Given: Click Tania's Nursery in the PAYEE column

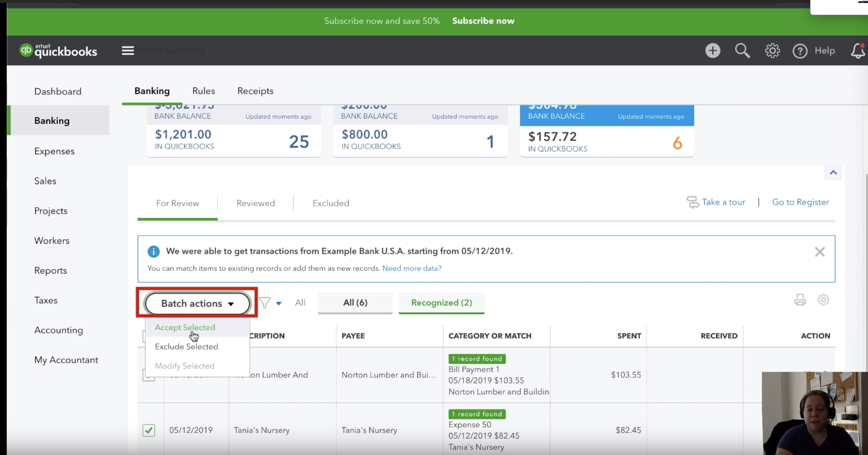Looking at the screenshot, I should click(x=369, y=430).
